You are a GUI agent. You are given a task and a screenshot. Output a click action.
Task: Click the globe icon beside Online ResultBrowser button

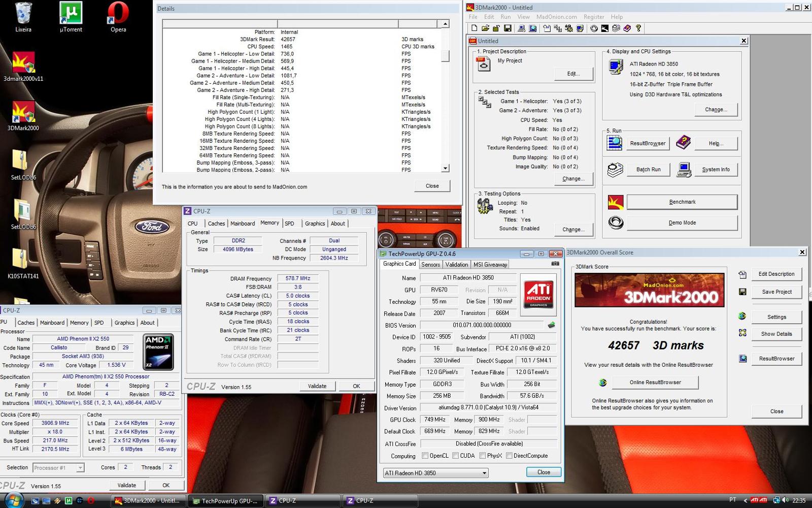tap(602, 383)
